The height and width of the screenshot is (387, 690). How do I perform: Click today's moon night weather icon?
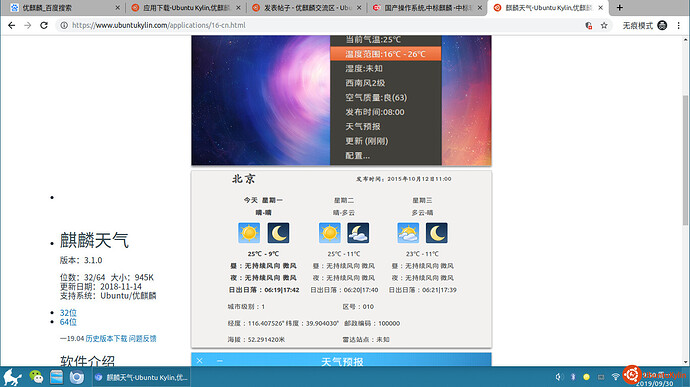pos(279,233)
